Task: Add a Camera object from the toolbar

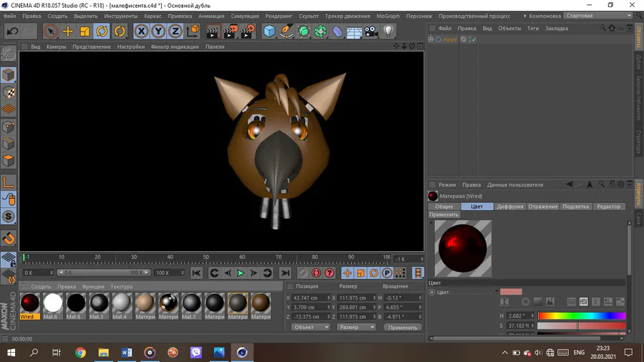Action: [x=371, y=31]
